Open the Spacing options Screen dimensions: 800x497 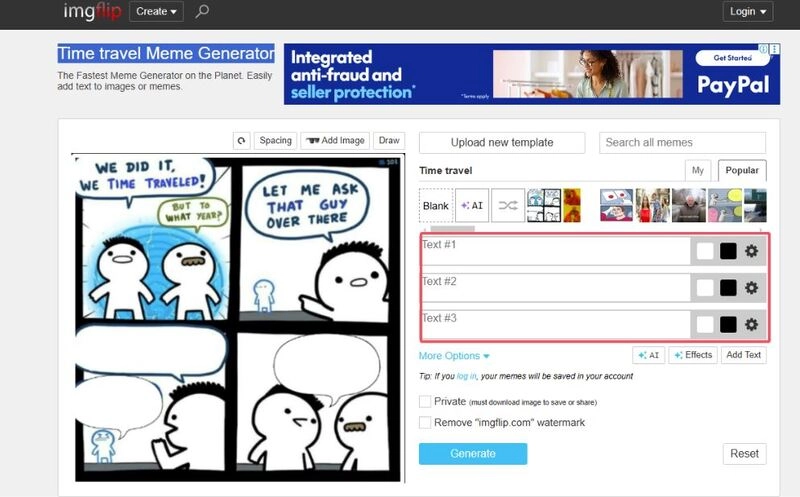(x=276, y=140)
